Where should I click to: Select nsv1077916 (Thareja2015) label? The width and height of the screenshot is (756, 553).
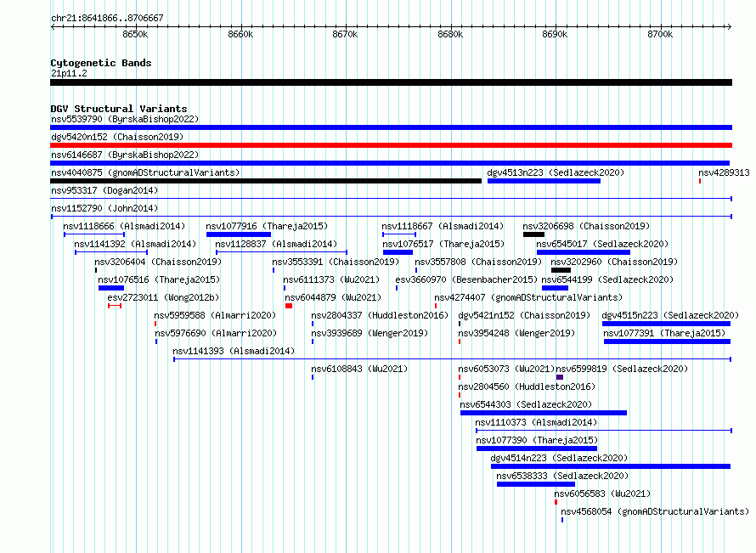(x=267, y=226)
